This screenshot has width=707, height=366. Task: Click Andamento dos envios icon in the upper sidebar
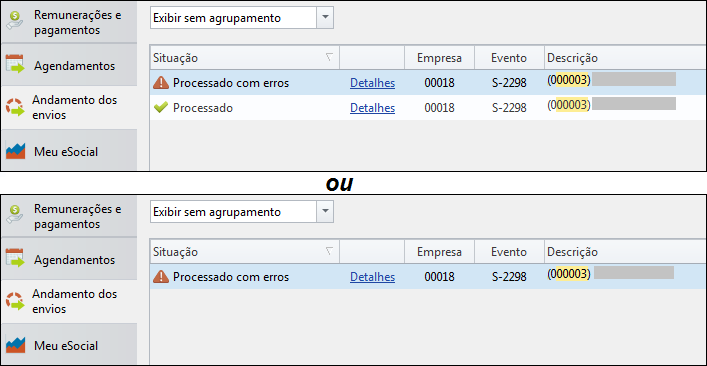(x=15, y=107)
